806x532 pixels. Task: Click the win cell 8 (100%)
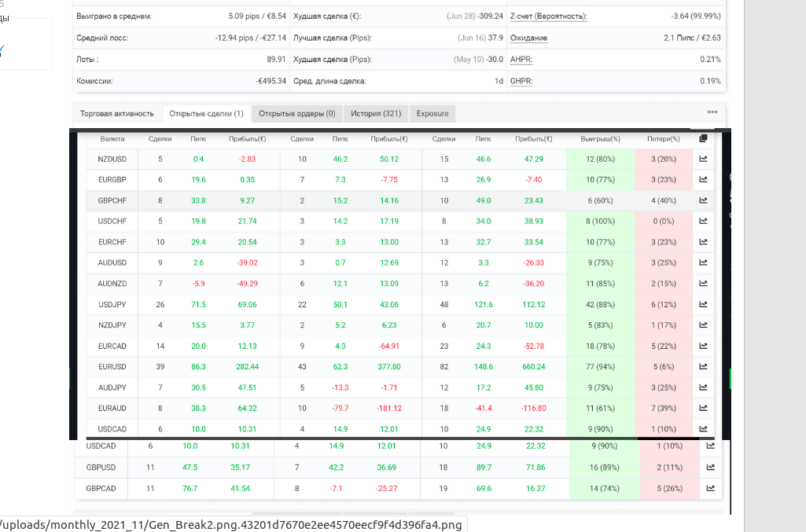601,222
